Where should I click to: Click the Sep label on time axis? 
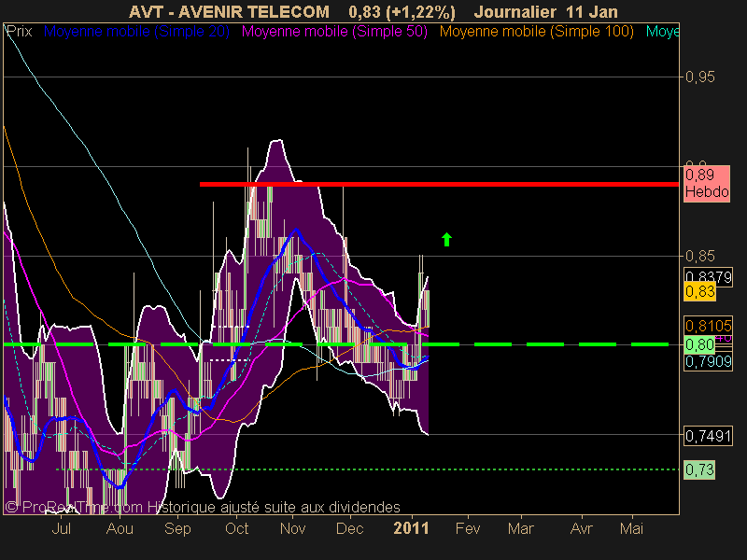coord(177,528)
